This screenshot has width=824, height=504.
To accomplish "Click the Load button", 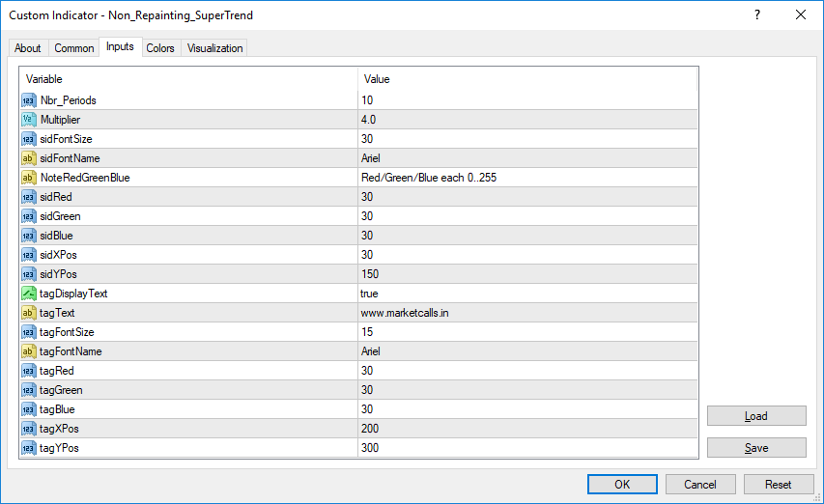I will [x=756, y=416].
